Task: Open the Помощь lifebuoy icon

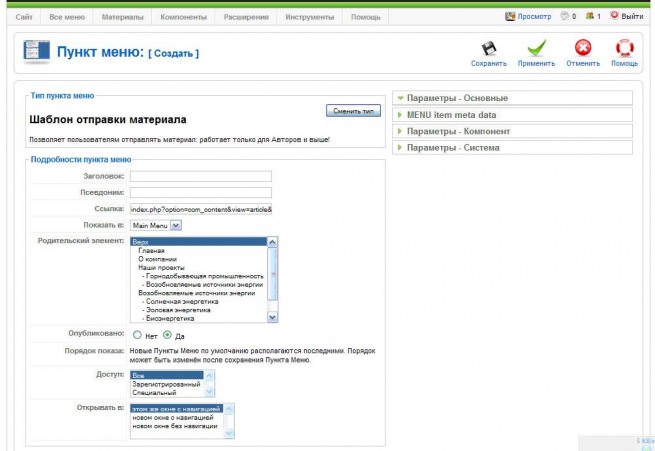Action: click(x=625, y=48)
